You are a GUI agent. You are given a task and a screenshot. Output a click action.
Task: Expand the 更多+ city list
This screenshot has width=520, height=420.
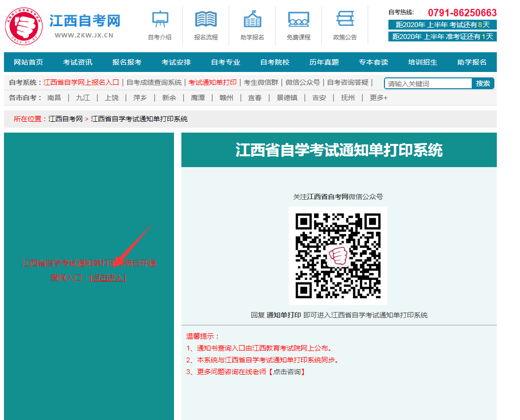click(x=379, y=98)
